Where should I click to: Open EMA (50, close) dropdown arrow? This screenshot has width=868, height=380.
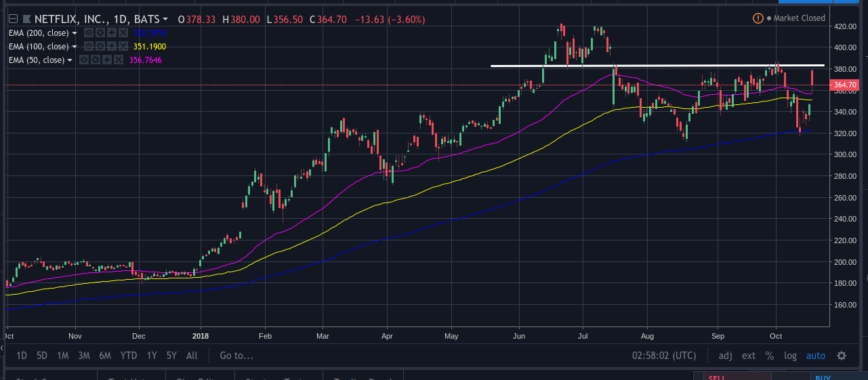point(70,60)
